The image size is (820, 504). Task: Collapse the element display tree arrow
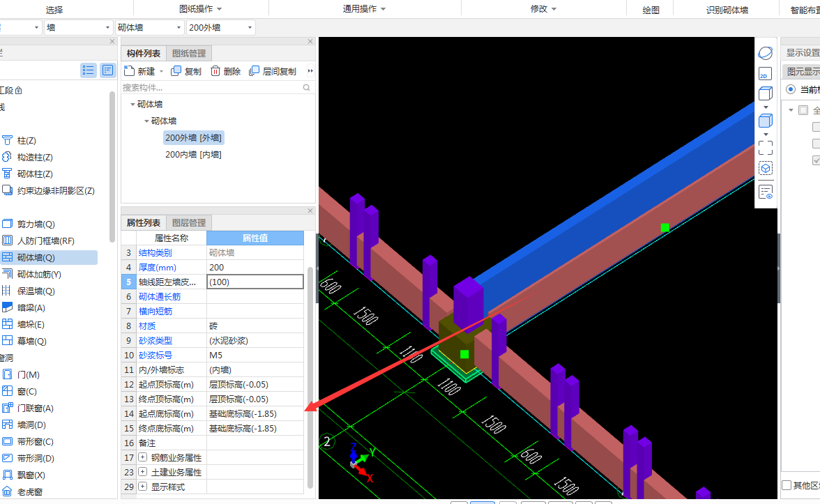point(791,110)
